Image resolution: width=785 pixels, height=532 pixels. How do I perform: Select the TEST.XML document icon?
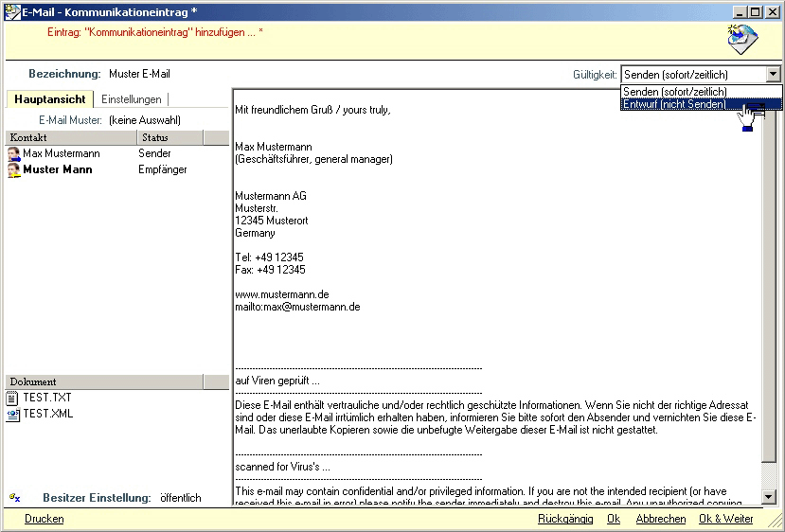(x=13, y=415)
